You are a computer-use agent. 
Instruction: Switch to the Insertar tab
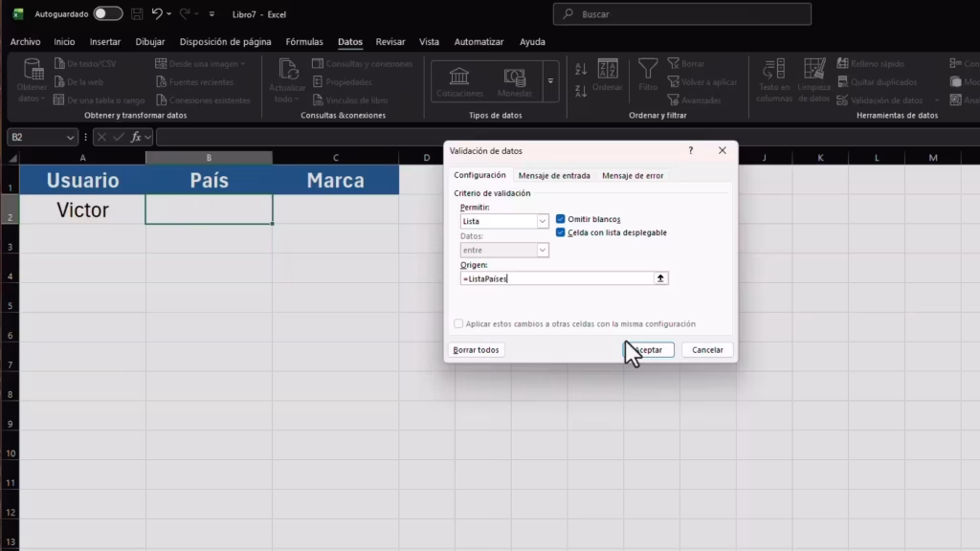[x=105, y=42]
